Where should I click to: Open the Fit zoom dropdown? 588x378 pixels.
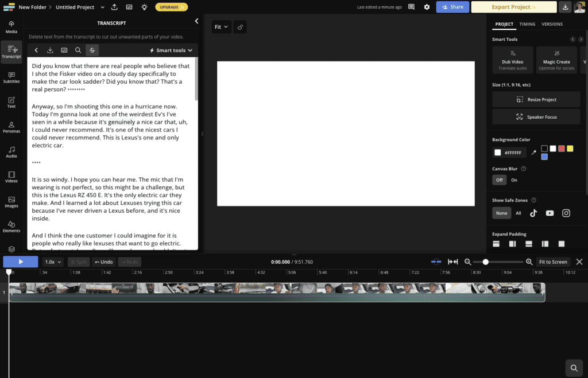[x=221, y=27]
